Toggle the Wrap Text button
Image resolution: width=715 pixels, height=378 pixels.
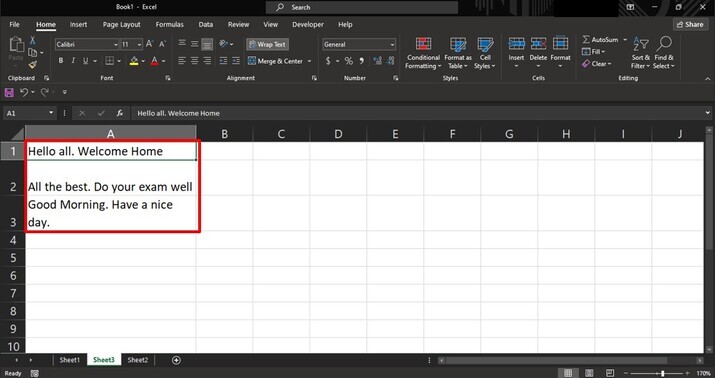[268, 44]
